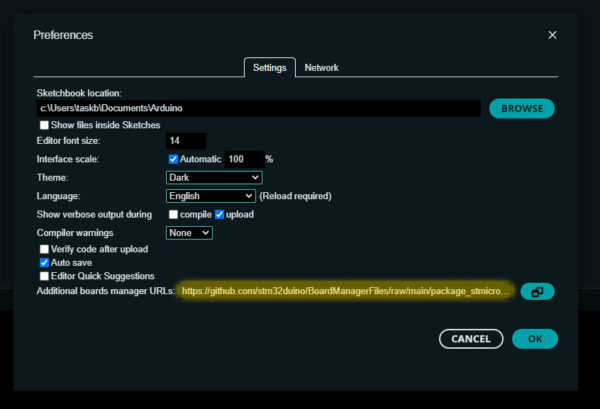Open the Compiler warnings dropdown
Viewport: 600px width, 409px height.
click(x=189, y=233)
